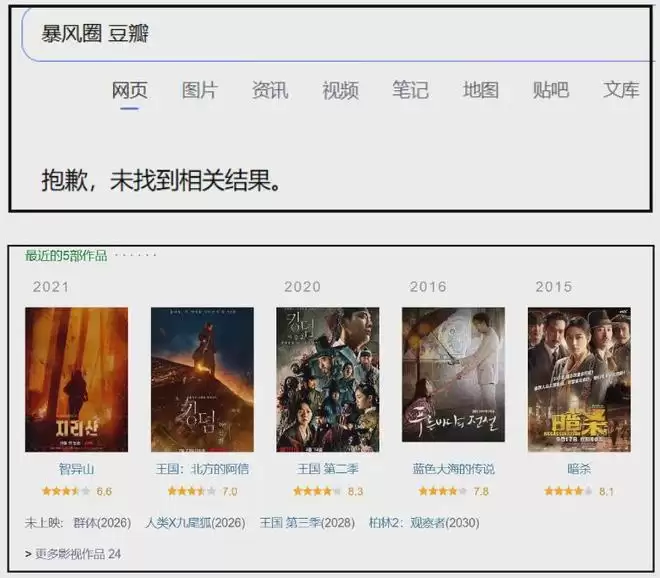The image size is (660, 578).
Task: Click the 暗杀 movie poster
Action: point(579,380)
